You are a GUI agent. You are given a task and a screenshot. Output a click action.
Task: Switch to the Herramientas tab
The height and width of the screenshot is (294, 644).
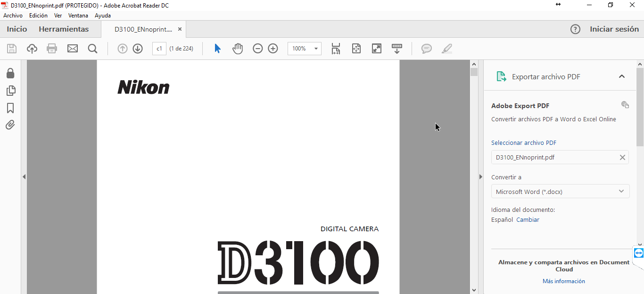tap(64, 29)
